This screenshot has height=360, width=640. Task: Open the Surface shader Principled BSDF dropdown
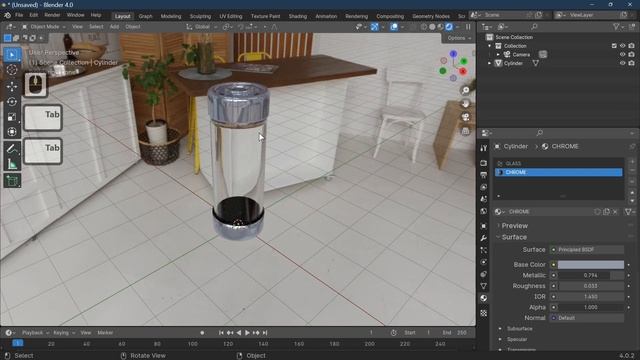(x=587, y=249)
